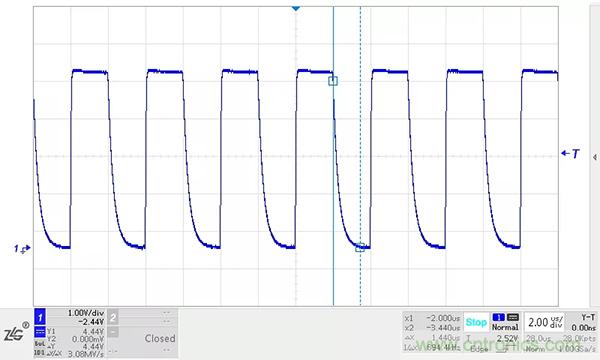
Task: Click the X1 cursor readout -2.000us
Action: tap(442, 318)
